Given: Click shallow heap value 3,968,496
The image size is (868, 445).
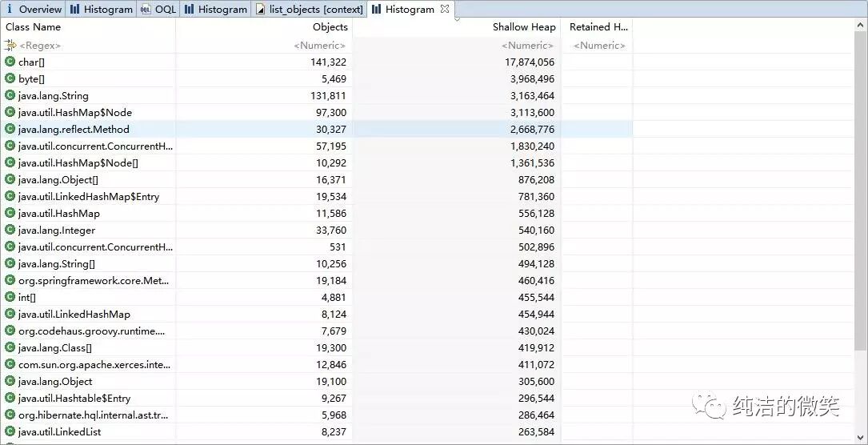Looking at the screenshot, I should click(532, 78).
